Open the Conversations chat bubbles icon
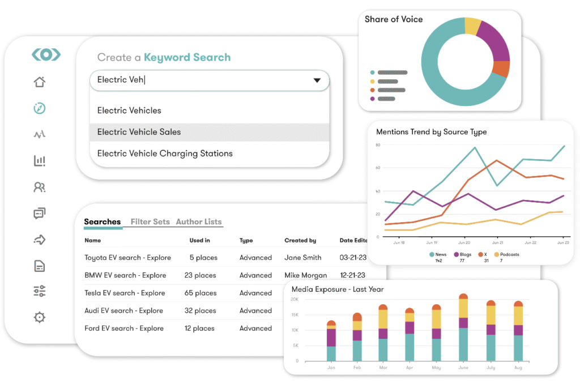 (40, 214)
